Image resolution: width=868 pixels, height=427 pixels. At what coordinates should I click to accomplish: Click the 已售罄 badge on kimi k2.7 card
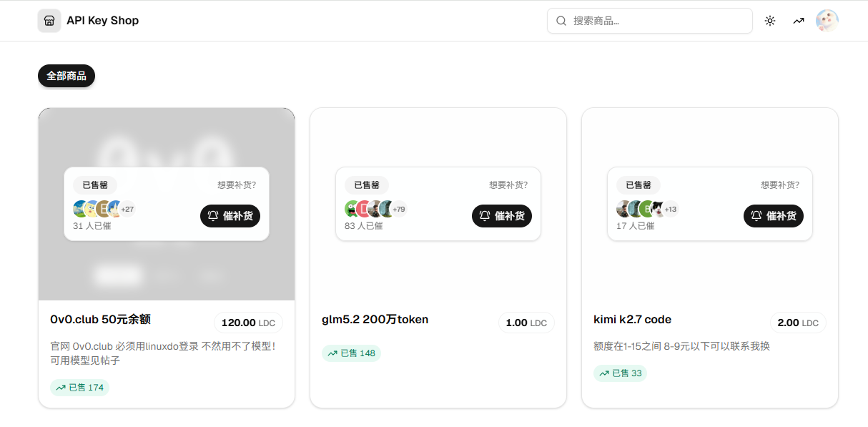[638, 185]
